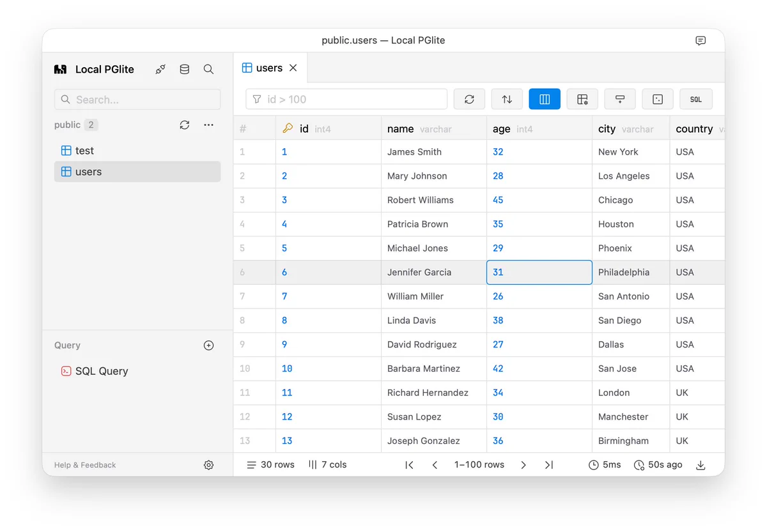
Task: Download table data with export icon
Action: (701, 465)
